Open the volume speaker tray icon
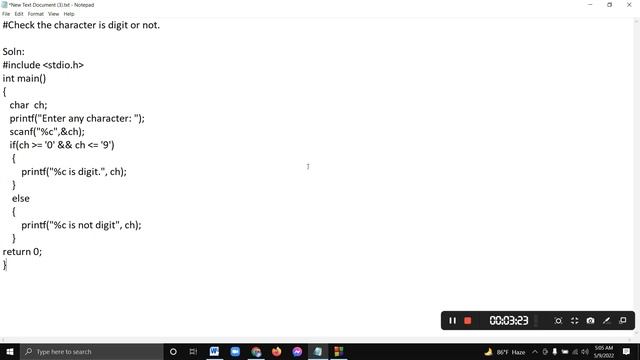 [585, 351]
